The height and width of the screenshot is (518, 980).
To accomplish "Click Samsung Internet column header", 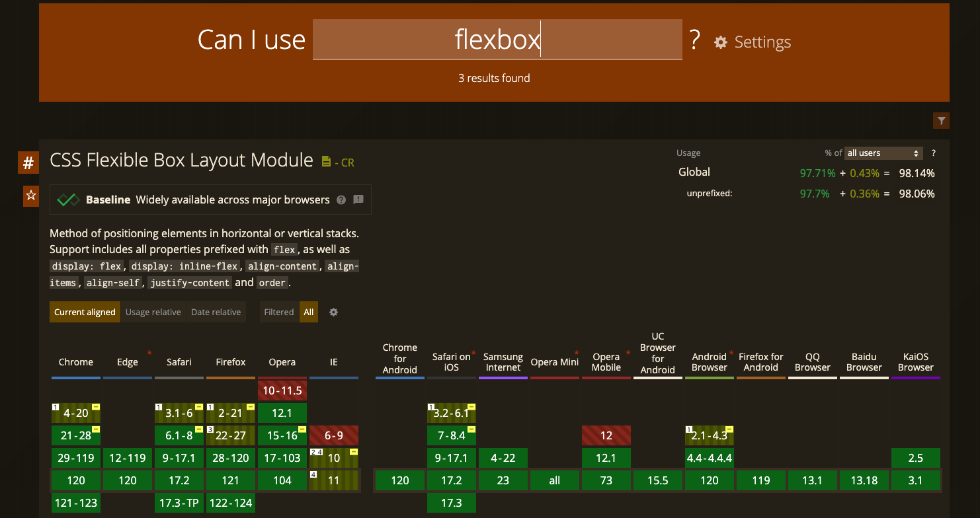I will pyautogui.click(x=503, y=362).
